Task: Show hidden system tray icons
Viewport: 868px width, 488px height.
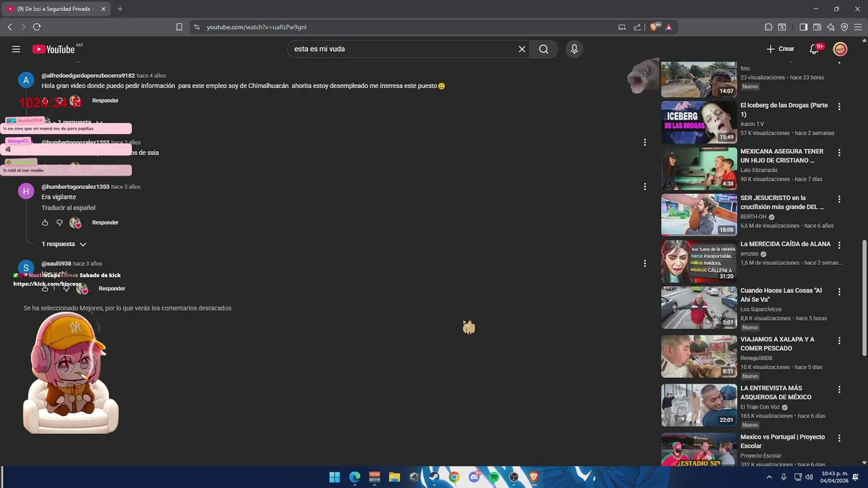Action: point(769,477)
